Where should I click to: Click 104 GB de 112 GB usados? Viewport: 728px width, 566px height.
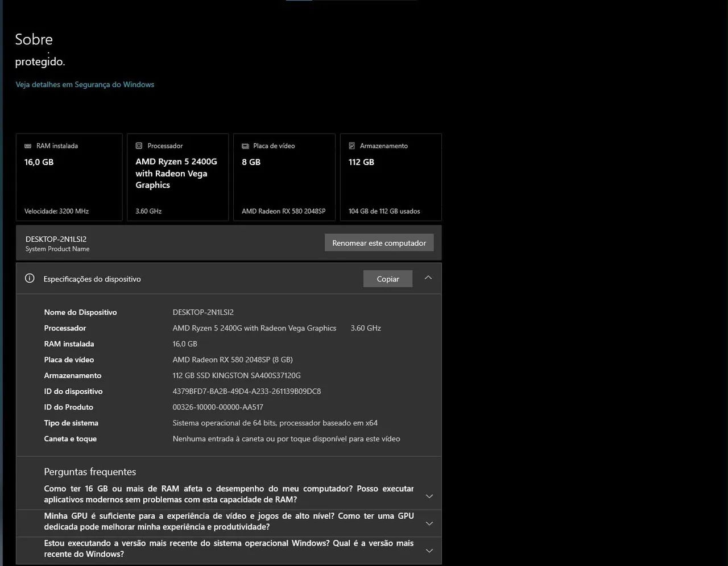click(384, 211)
